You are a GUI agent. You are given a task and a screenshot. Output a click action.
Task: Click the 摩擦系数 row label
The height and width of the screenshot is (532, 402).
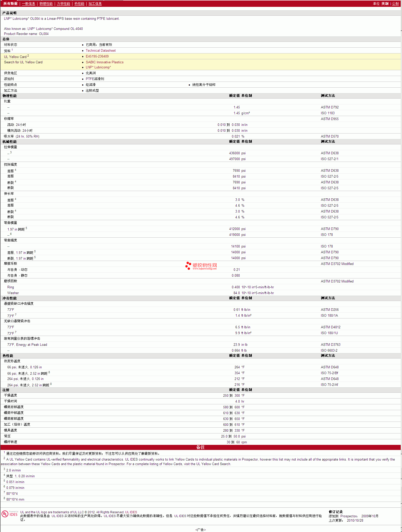(x=10, y=263)
